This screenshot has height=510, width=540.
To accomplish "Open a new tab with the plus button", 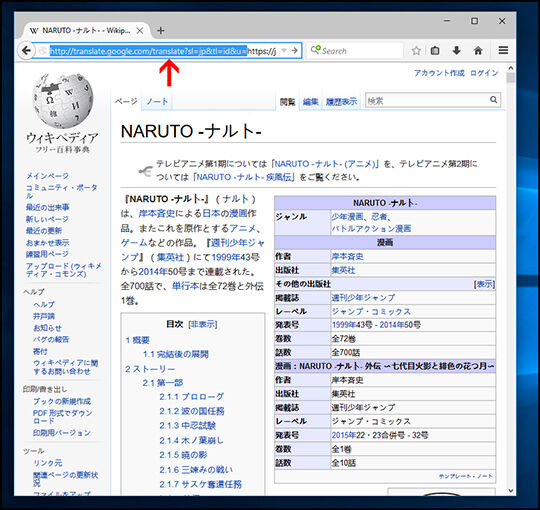I will (160, 31).
